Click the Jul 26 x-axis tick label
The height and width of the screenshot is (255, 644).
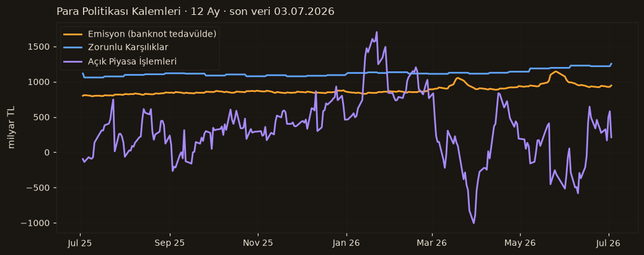pos(609,243)
